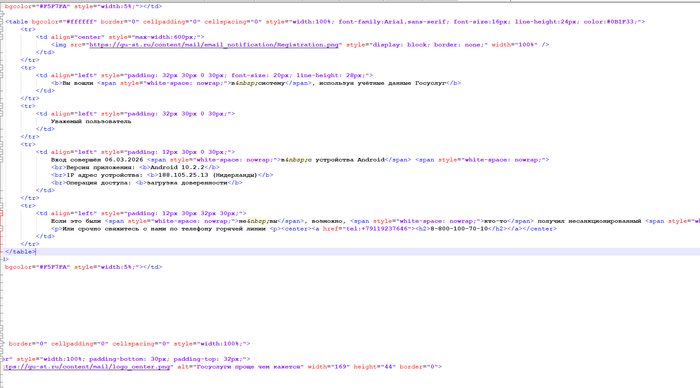The width and height of the screenshot is (700, 388).
Task: Open the Registration.png image URL
Action: tap(214, 45)
